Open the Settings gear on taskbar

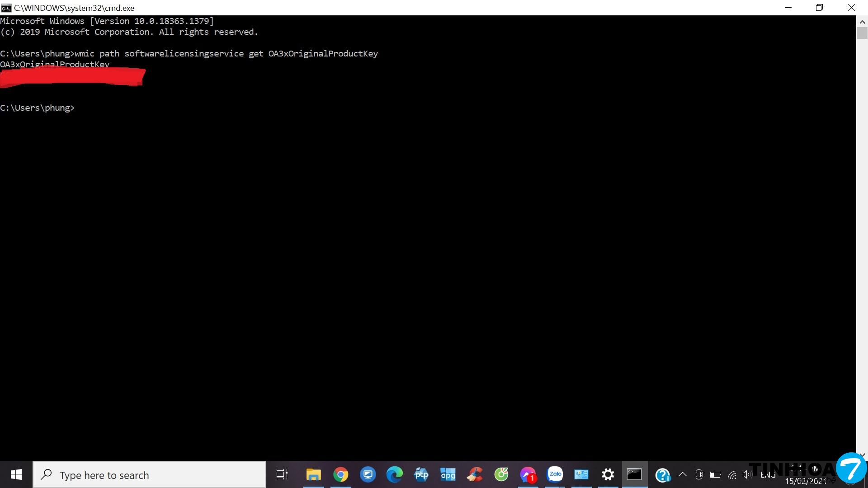click(608, 474)
